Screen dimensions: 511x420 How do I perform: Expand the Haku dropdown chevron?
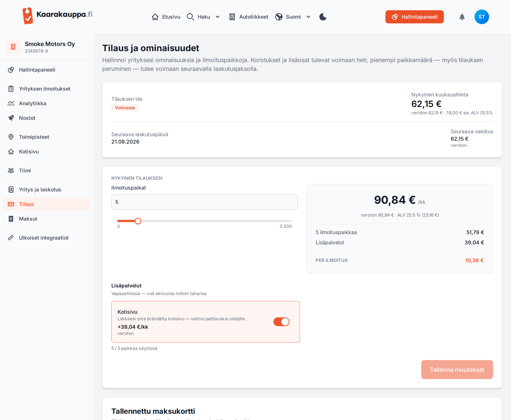pos(218,17)
